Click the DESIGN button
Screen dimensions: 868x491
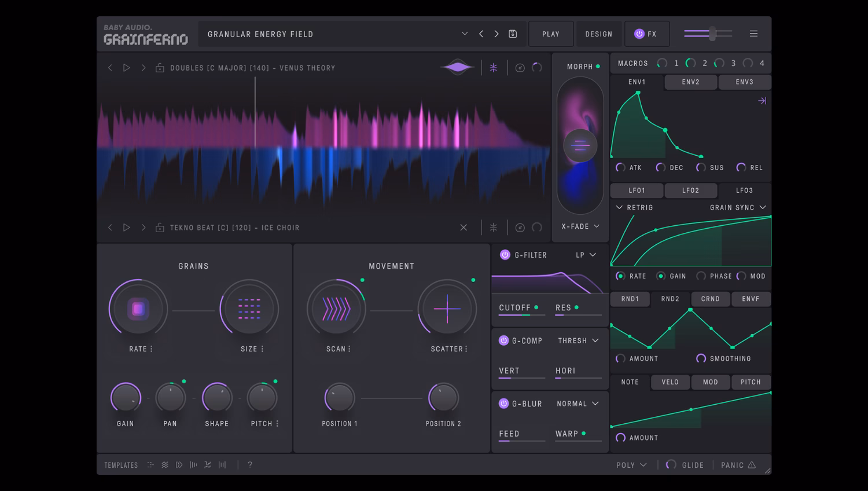(x=599, y=34)
